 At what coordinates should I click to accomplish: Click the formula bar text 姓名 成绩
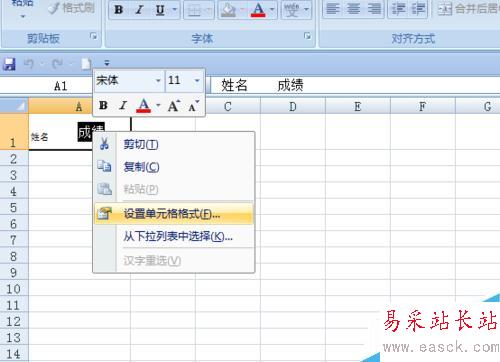coord(262,85)
